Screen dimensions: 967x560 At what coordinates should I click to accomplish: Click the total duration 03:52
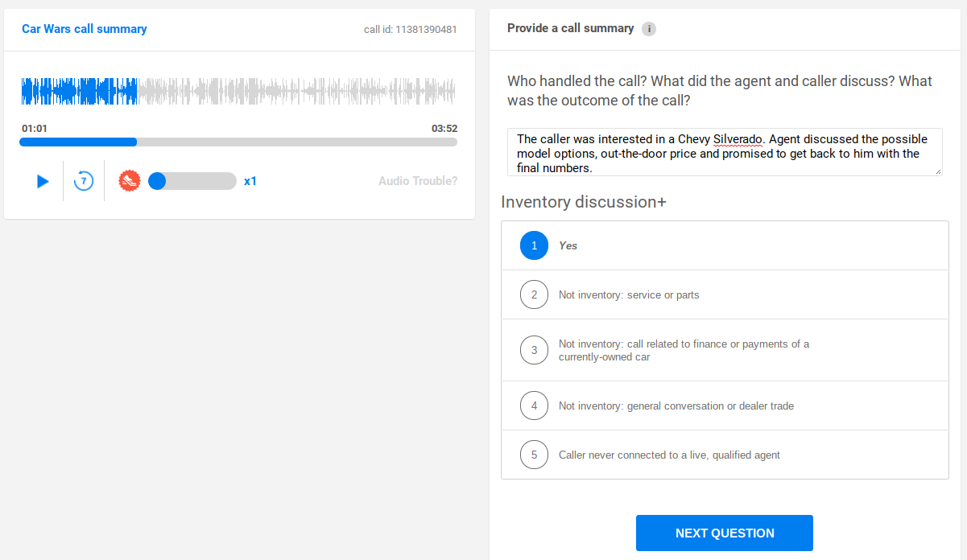click(x=444, y=129)
